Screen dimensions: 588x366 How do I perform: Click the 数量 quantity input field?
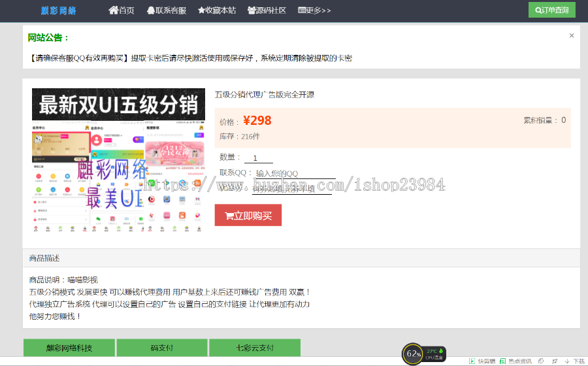pos(258,158)
